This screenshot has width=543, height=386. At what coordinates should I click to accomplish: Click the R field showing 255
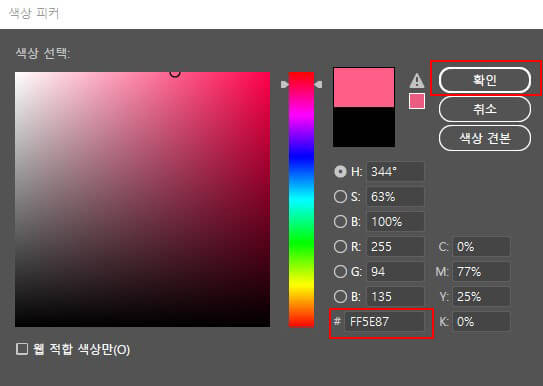[x=395, y=246]
